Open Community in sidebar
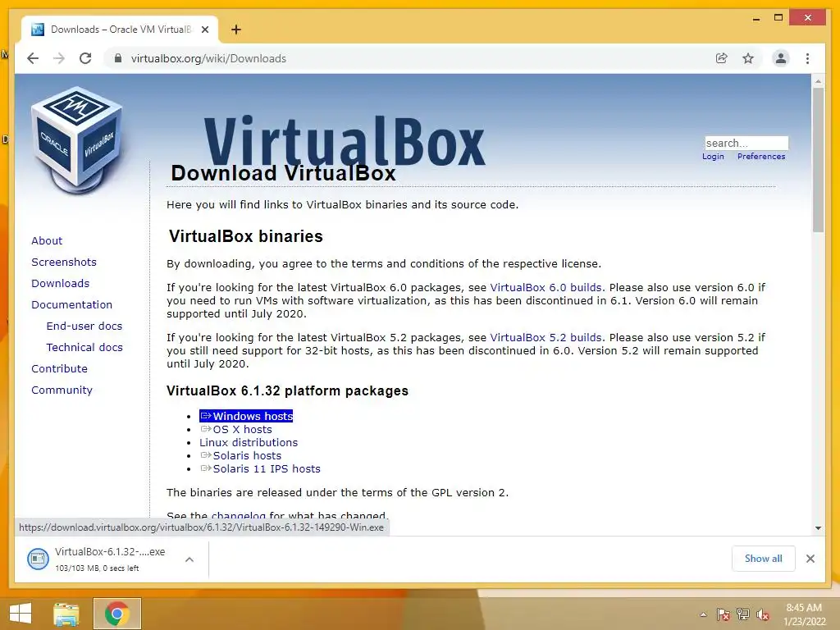 pyautogui.click(x=62, y=390)
